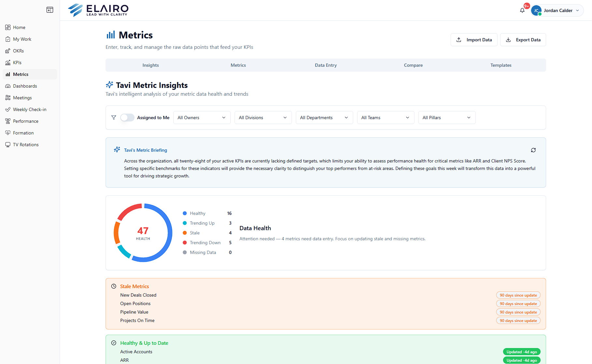Click the Data Health heading
The image size is (592, 364).
255,228
